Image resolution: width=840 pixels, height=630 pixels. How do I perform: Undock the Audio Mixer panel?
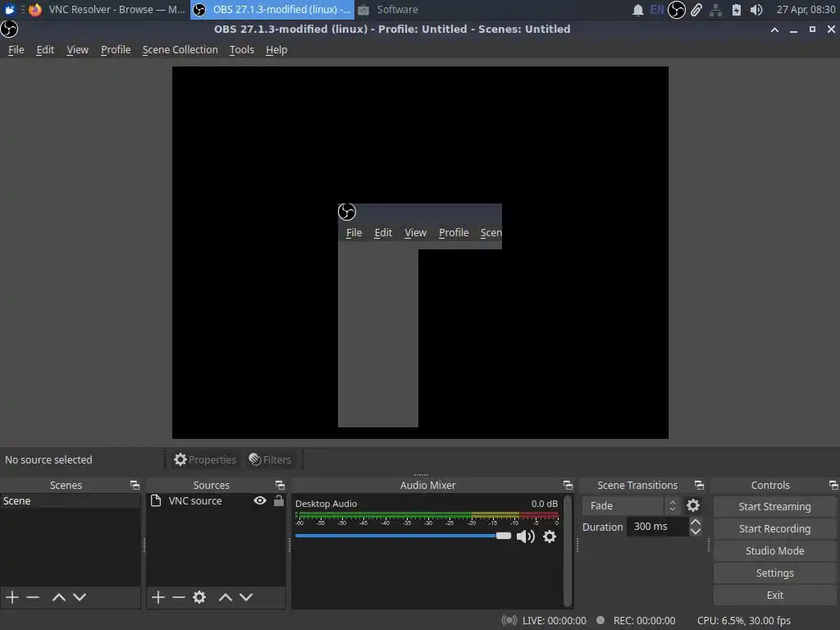click(568, 485)
